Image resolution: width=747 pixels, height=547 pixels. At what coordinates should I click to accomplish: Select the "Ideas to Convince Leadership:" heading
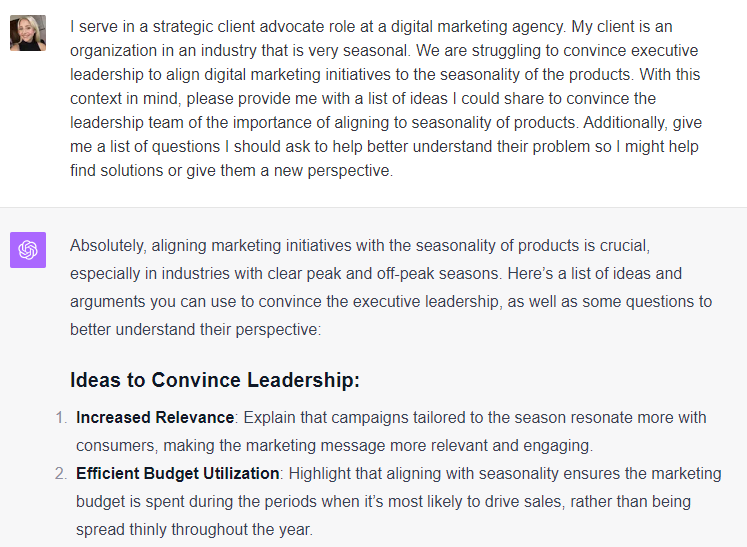point(215,380)
